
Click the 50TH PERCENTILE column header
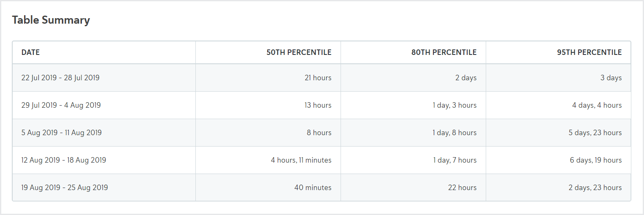pos(299,52)
